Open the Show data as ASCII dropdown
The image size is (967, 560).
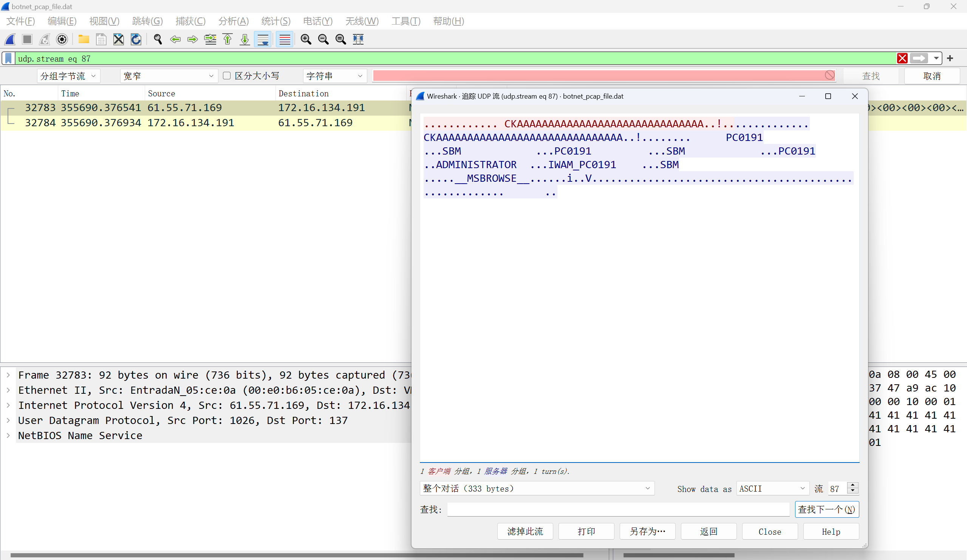click(772, 488)
